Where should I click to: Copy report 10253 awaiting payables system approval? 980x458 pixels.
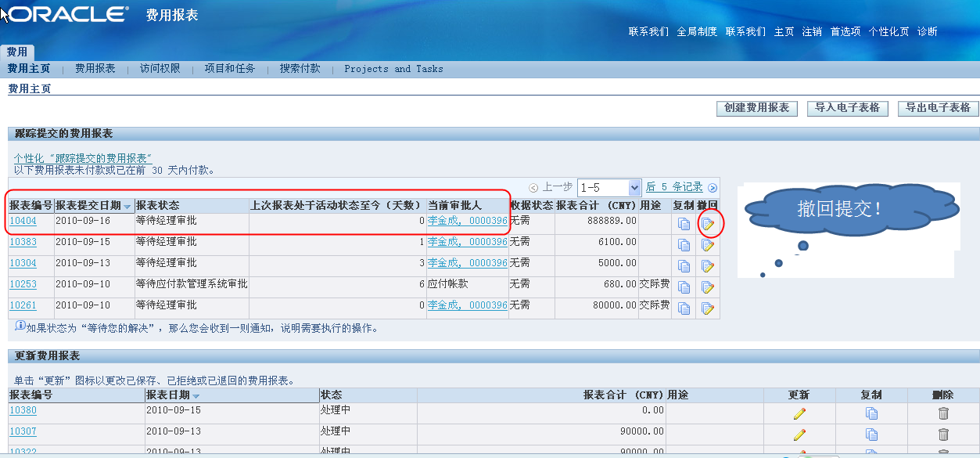click(684, 287)
